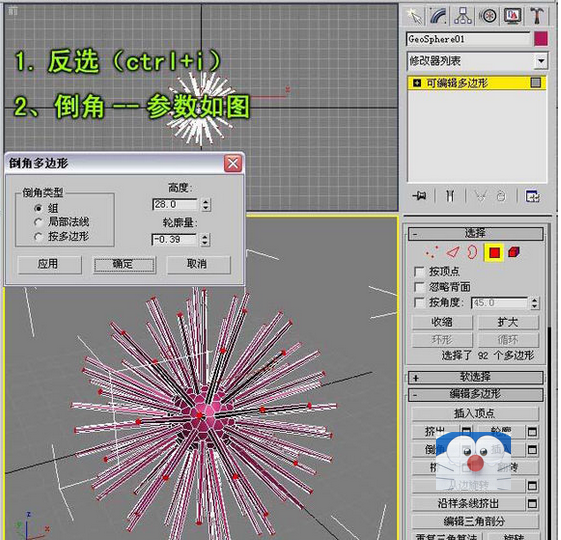Select the 组 bevel type radio

38,208
